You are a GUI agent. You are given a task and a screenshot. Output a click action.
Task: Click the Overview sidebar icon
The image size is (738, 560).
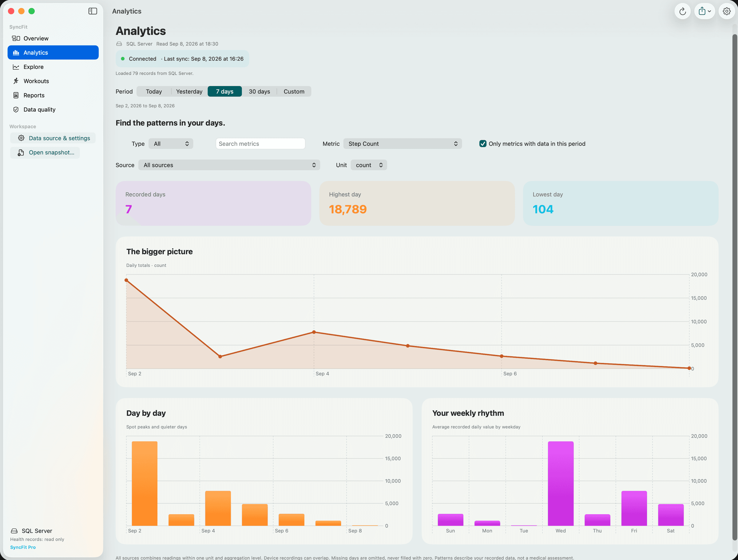point(16,38)
